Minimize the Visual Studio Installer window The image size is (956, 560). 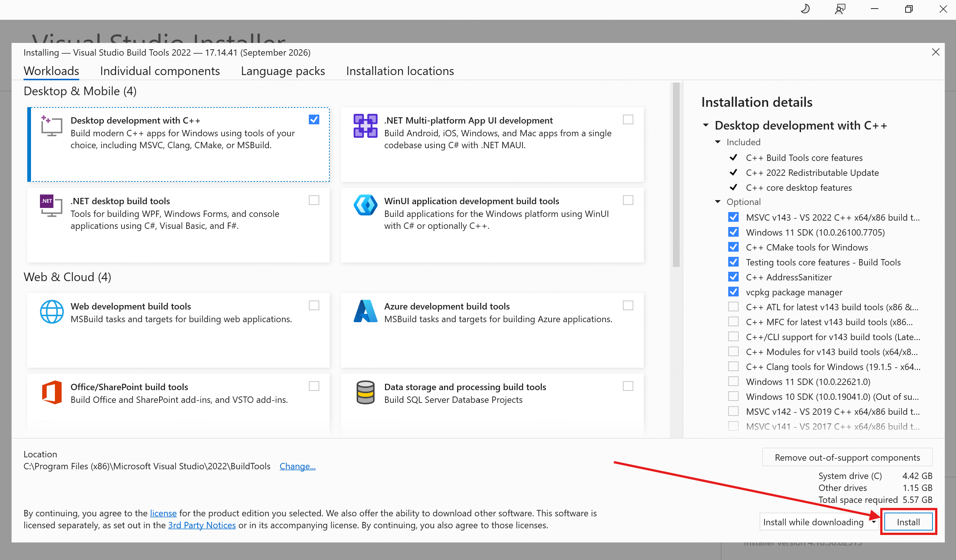point(875,9)
